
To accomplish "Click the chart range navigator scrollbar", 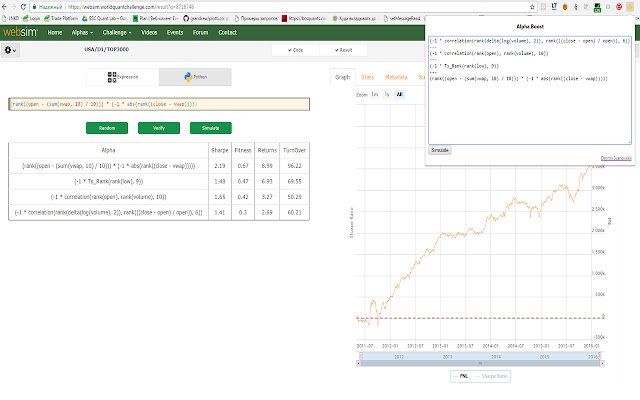I will [480, 363].
